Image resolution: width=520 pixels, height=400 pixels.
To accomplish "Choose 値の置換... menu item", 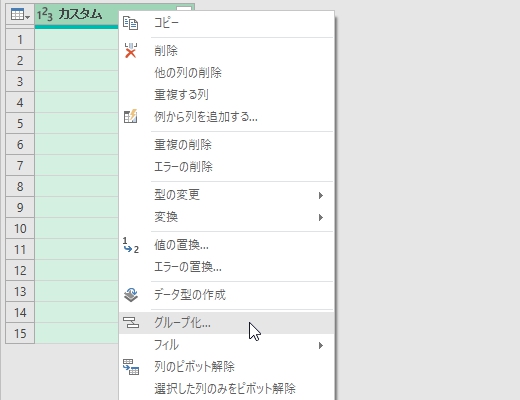I will coord(226,245).
